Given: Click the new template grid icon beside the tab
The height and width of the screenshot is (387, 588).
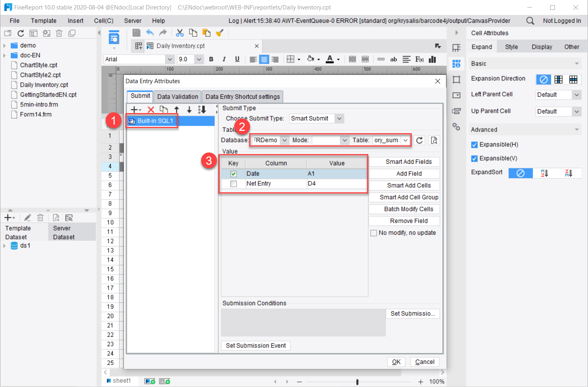Looking at the screenshot, I should pos(138,46).
